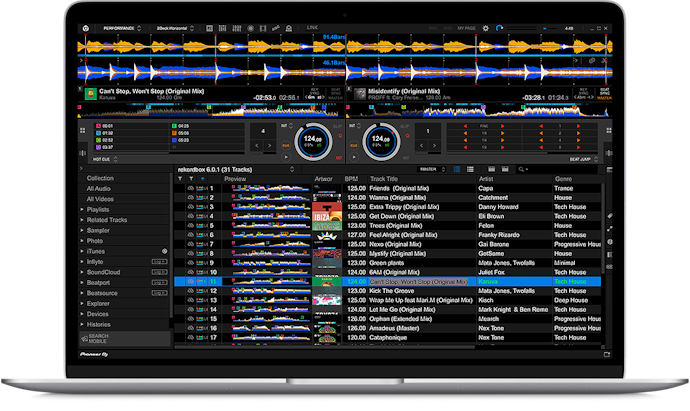Select Collection in the sidebar
Image resolution: width=690 pixels, height=411 pixels.
[x=100, y=178]
